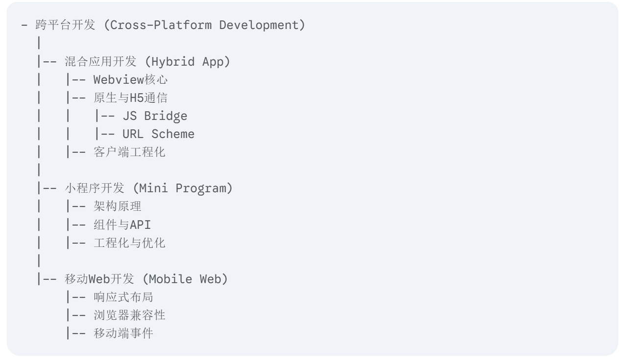Click the 浏览器兼容性 item

(129, 315)
